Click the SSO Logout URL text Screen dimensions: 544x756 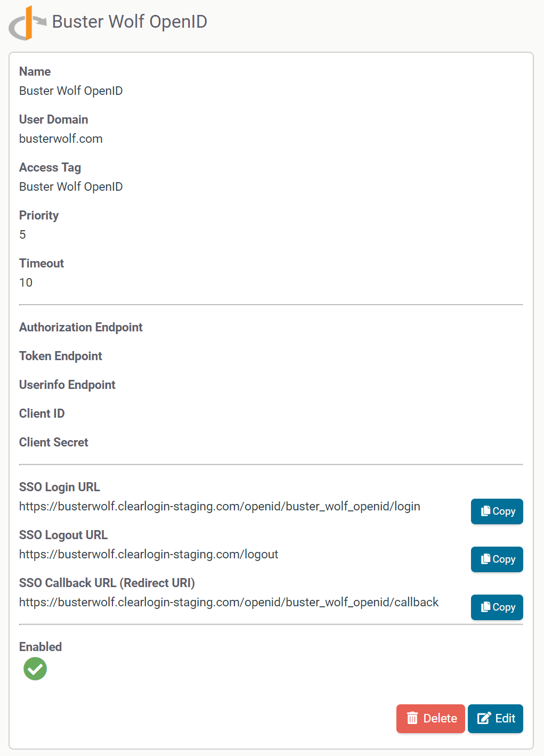click(149, 555)
